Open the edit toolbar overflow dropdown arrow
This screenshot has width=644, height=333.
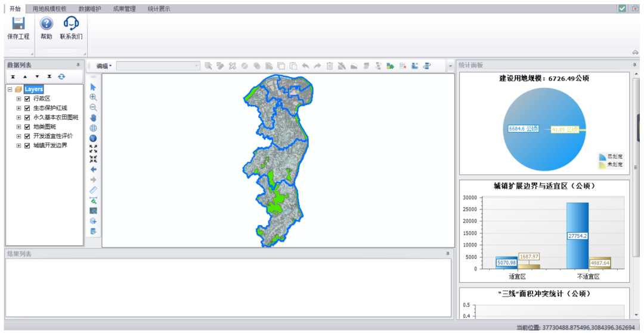point(451,66)
